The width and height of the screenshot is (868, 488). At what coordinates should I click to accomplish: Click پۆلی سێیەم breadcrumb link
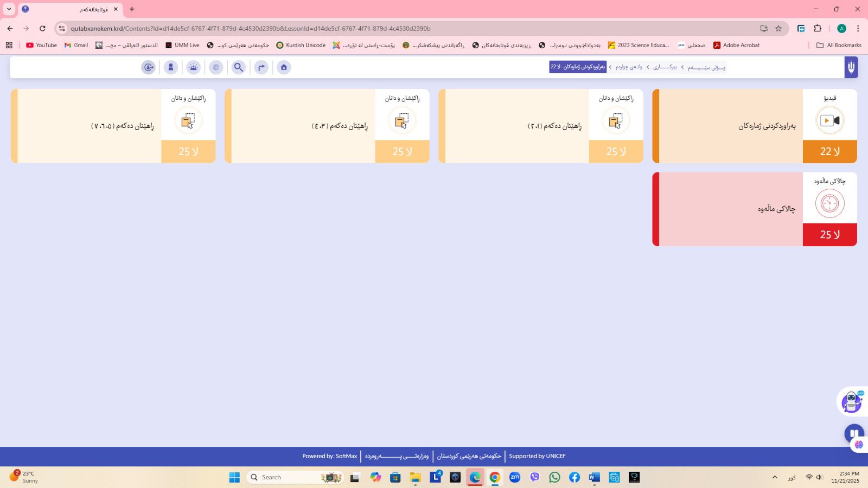click(706, 67)
